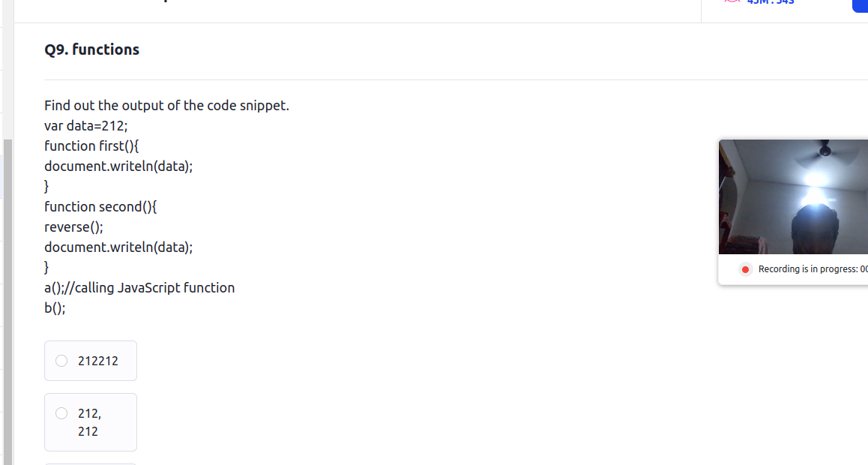Image resolution: width=868 pixels, height=465 pixels.
Task: Click the partially visible third option card
Action: point(90,464)
